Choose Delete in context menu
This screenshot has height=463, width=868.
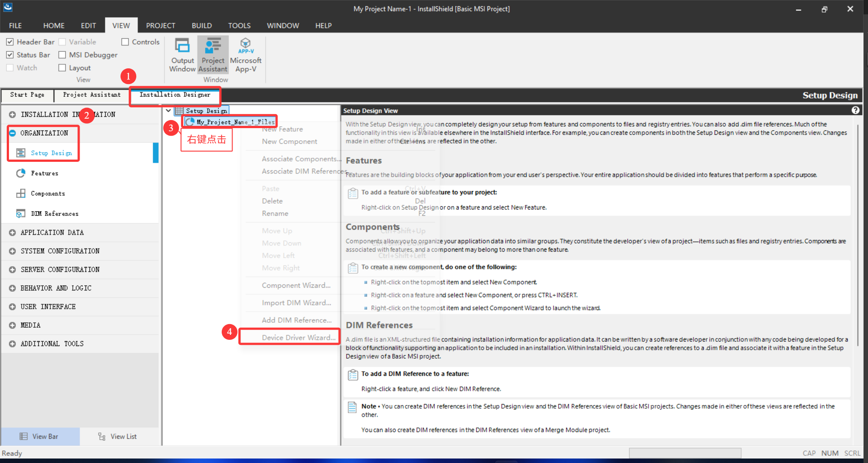[273, 201]
